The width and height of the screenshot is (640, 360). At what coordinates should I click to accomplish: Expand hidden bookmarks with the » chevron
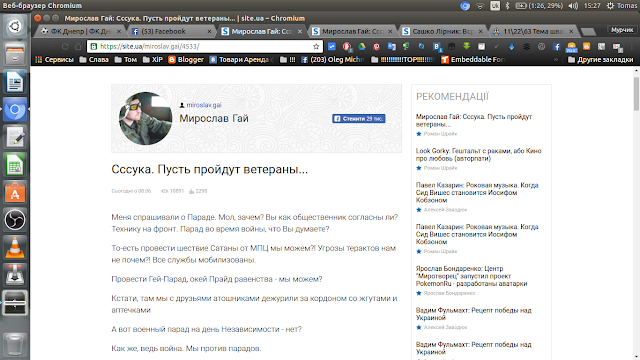coord(556,60)
